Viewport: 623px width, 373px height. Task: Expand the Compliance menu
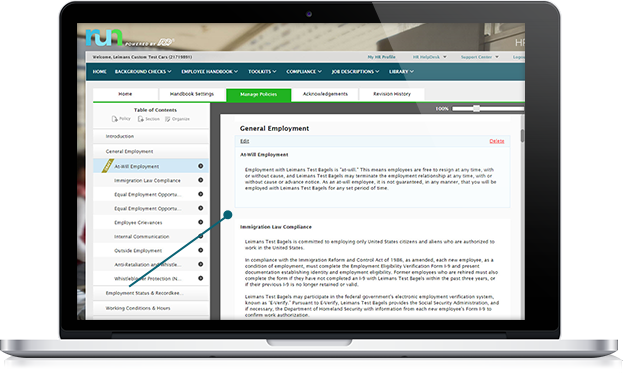304,72
